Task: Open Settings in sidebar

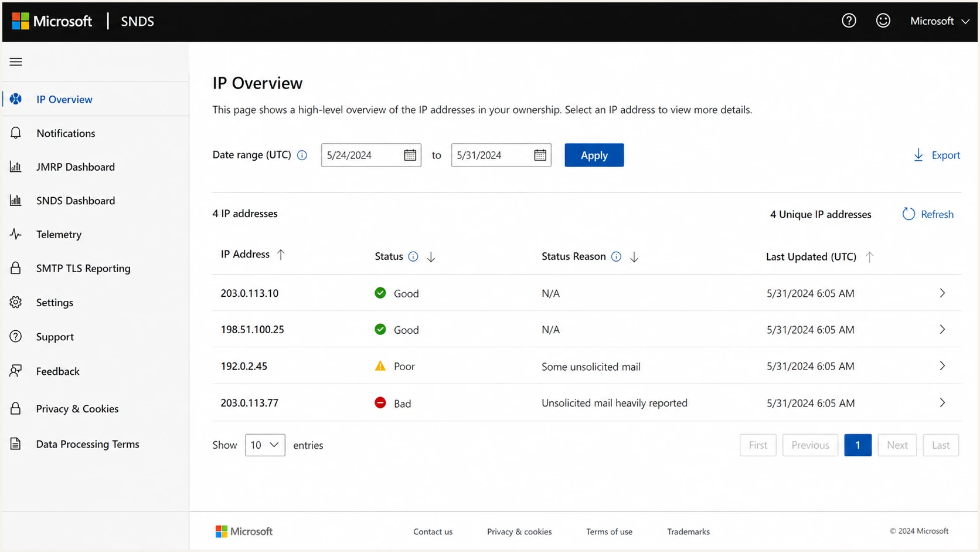Action: pyautogui.click(x=96, y=302)
